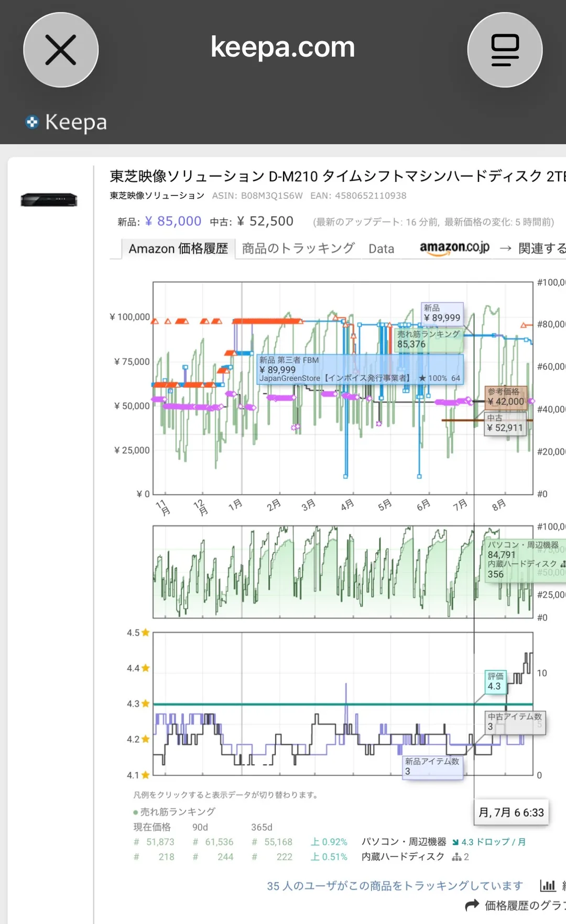Click subcategory rank # 218
The width and height of the screenshot is (566, 924).
154,856
